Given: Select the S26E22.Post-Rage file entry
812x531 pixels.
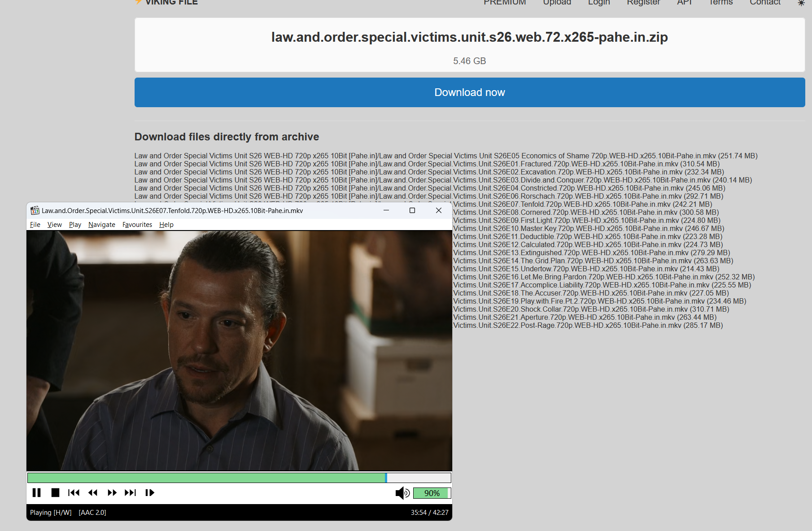Looking at the screenshot, I should click(588, 326).
